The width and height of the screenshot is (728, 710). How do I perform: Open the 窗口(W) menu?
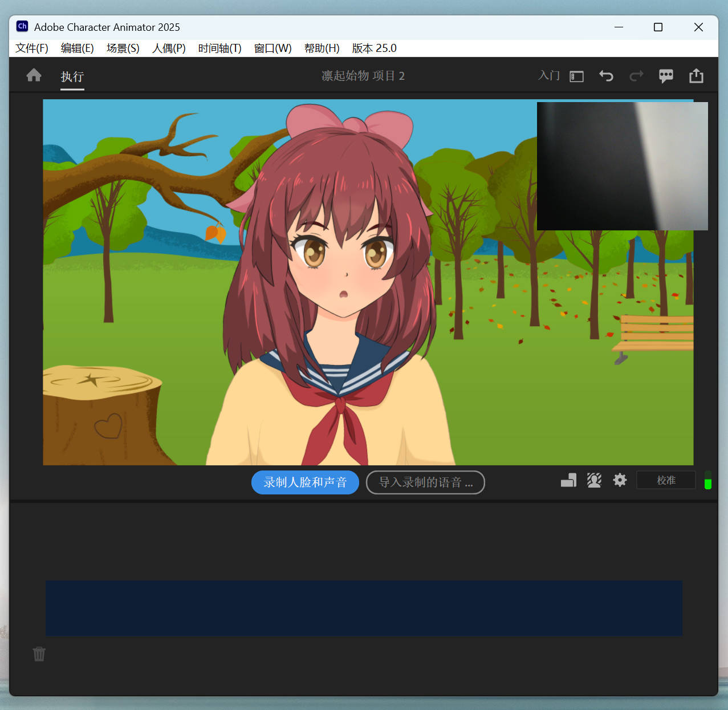tap(273, 48)
